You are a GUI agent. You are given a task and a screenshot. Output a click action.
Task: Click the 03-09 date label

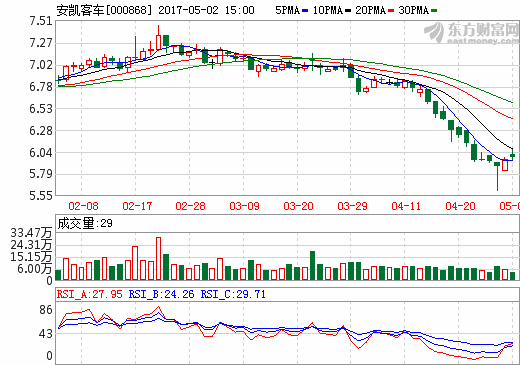pyautogui.click(x=244, y=206)
